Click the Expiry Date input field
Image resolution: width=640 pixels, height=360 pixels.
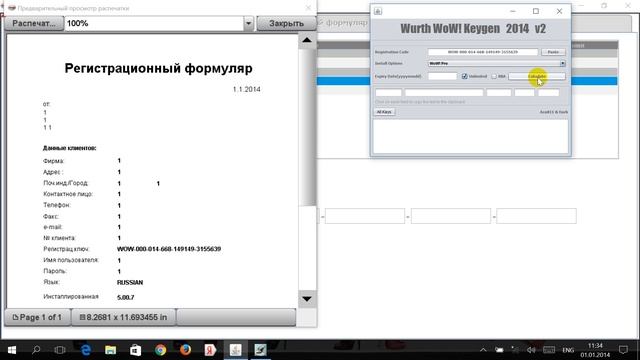[442, 76]
